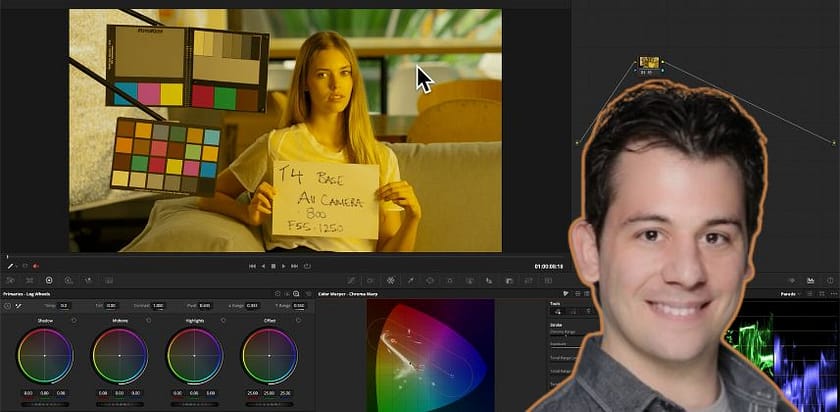Click the center of the Highlight color wheel
This screenshot has height=412, width=840.
(x=194, y=356)
